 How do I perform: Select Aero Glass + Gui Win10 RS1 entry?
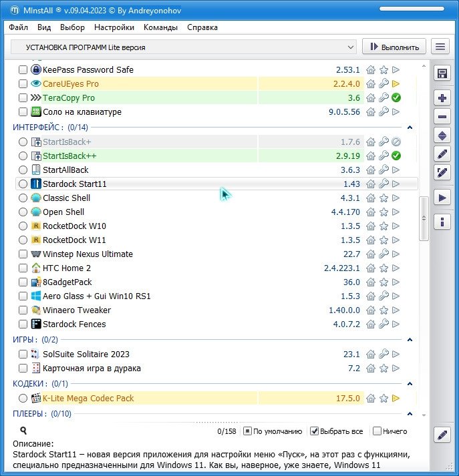(97, 296)
